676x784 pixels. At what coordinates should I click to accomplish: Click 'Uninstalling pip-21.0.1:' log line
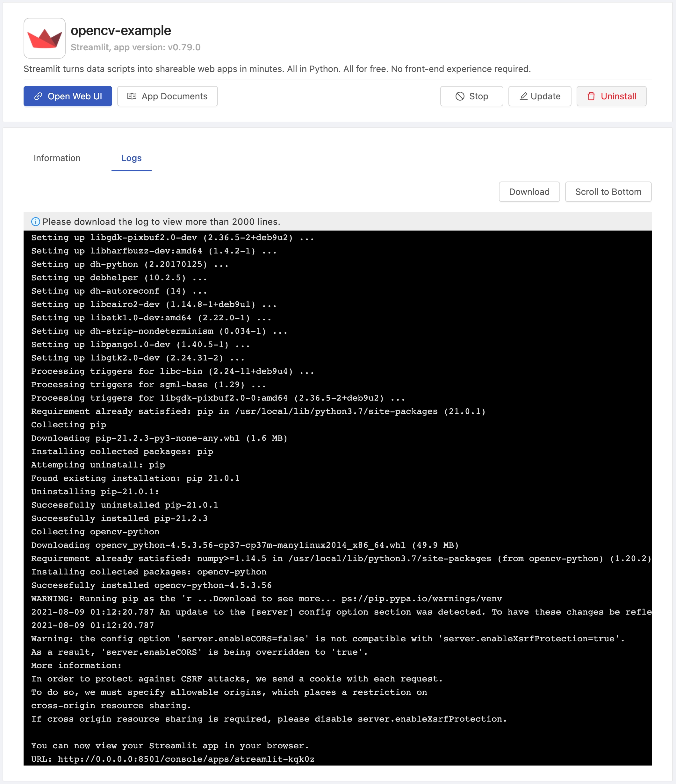[95, 492]
